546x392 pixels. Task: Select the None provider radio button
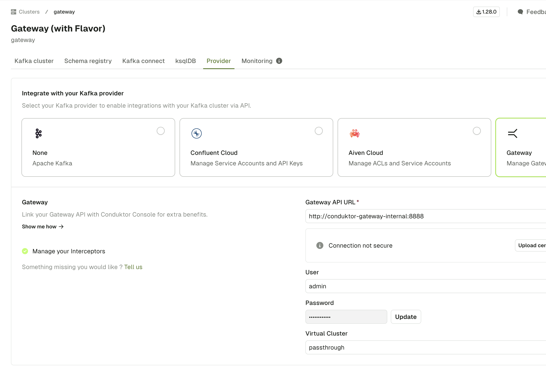pyautogui.click(x=160, y=131)
